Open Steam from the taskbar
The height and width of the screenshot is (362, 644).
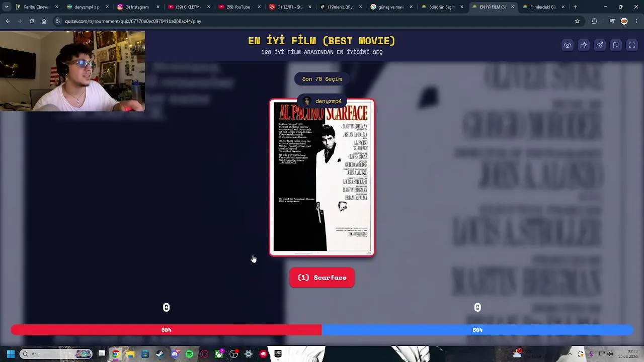click(160, 354)
